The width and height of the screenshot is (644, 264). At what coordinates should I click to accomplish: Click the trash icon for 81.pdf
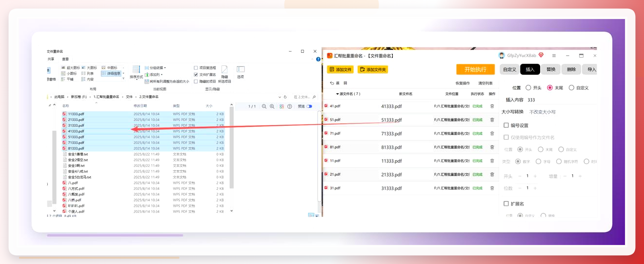pos(492,147)
